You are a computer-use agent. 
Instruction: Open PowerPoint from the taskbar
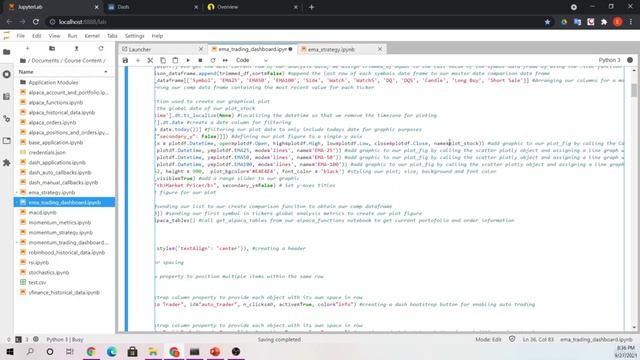(x=215, y=351)
